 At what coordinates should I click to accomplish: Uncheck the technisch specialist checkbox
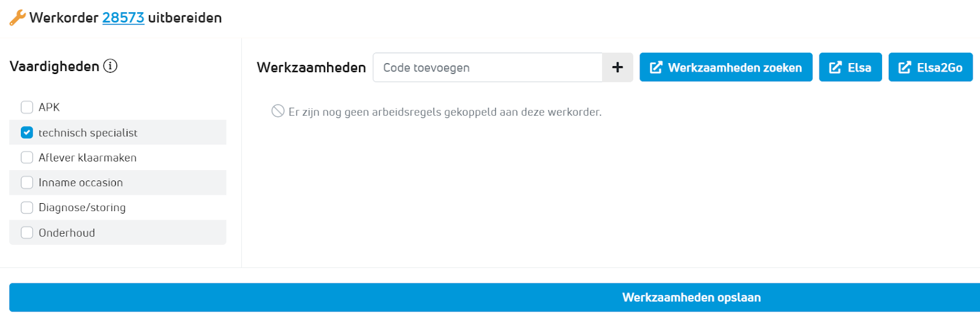click(27, 133)
